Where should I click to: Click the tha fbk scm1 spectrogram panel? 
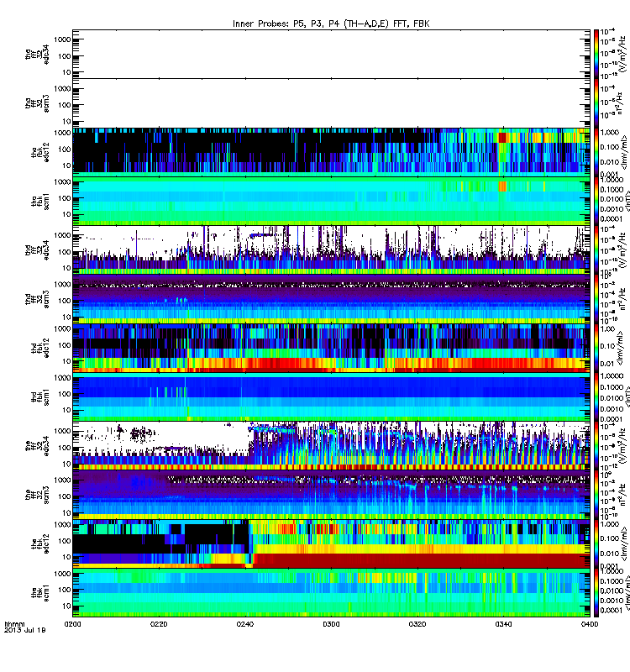(x=331, y=201)
